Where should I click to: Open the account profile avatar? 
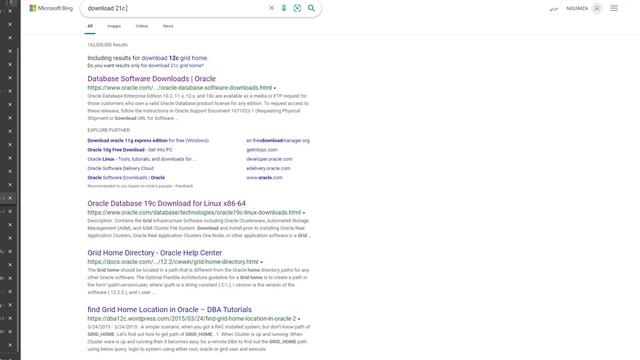click(x=597, y=8)
